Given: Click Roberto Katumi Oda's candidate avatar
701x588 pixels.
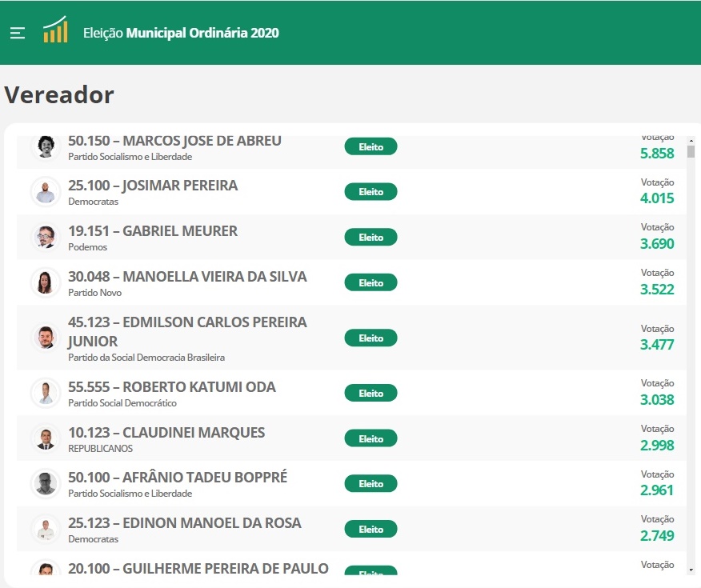Looking at the screenshot, I should (x=46, y=394).
